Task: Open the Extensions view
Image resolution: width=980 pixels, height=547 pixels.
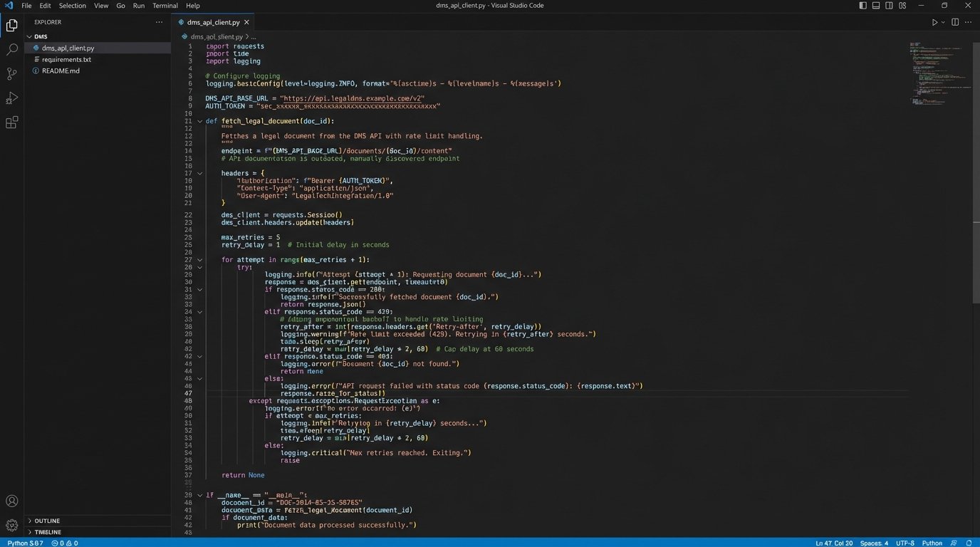Action: [12, 123]
